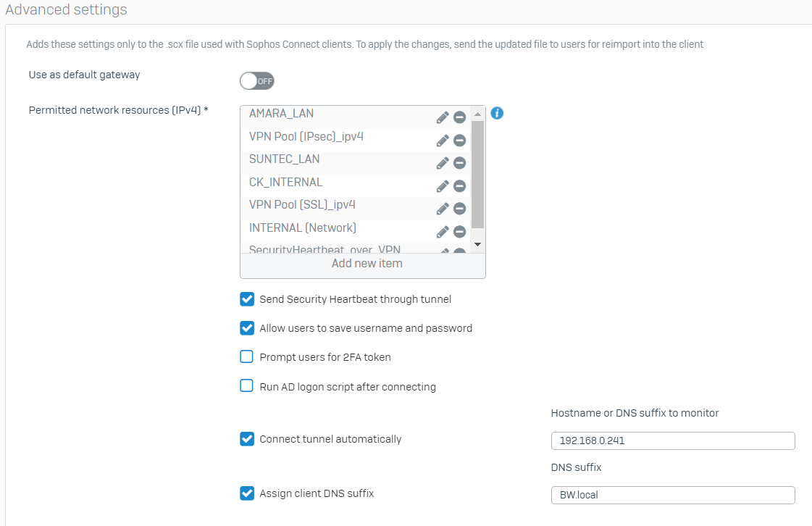Remove CK_INTERNAL from the list
The width and height of the screenshot is (812, 526).
459,186
